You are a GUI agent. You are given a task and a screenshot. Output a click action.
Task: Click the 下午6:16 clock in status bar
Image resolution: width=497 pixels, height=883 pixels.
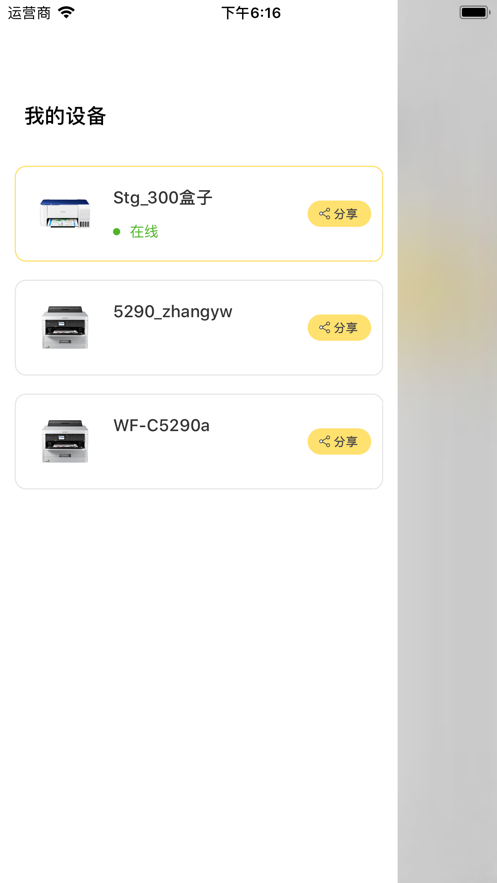[x=251, y=13]
